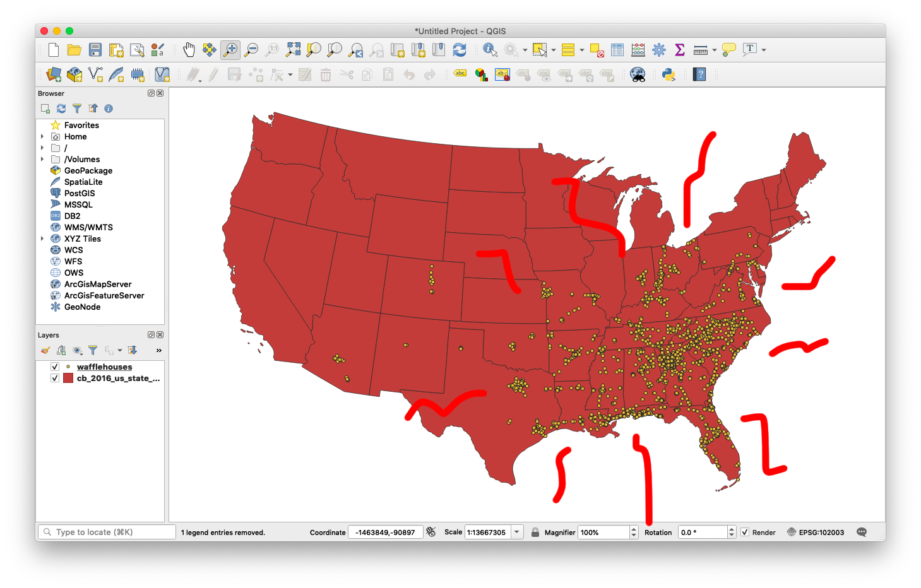Toggle extents display beside the coordinate field

[431, 532]
